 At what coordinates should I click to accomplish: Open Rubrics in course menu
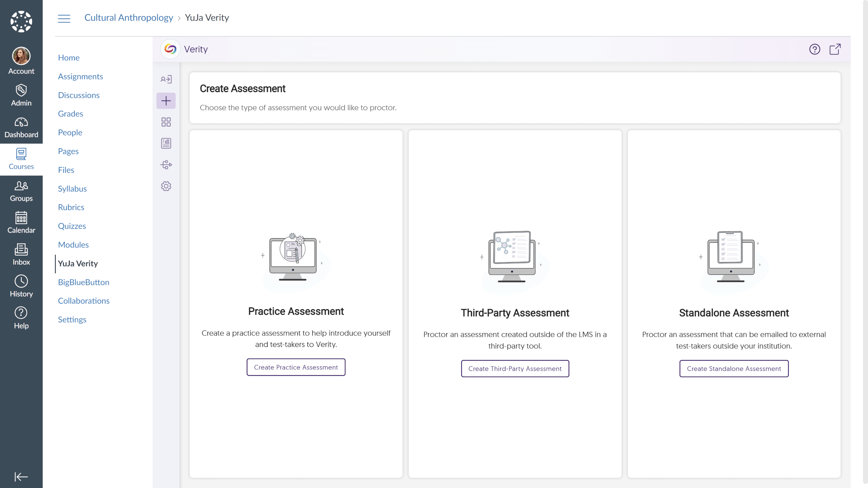[x=71, y=207]
